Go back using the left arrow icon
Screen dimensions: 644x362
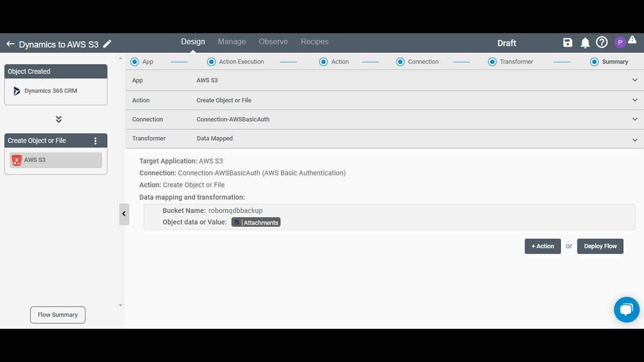coord(10,44)
